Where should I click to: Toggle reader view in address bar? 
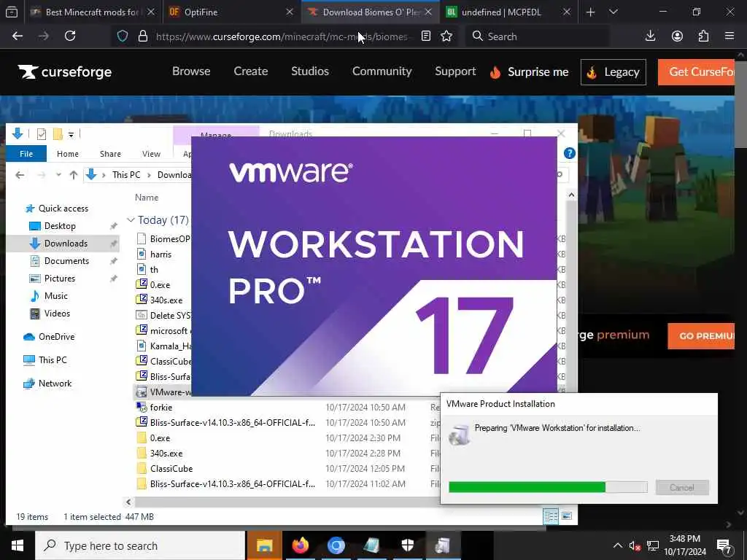point(426,36)
